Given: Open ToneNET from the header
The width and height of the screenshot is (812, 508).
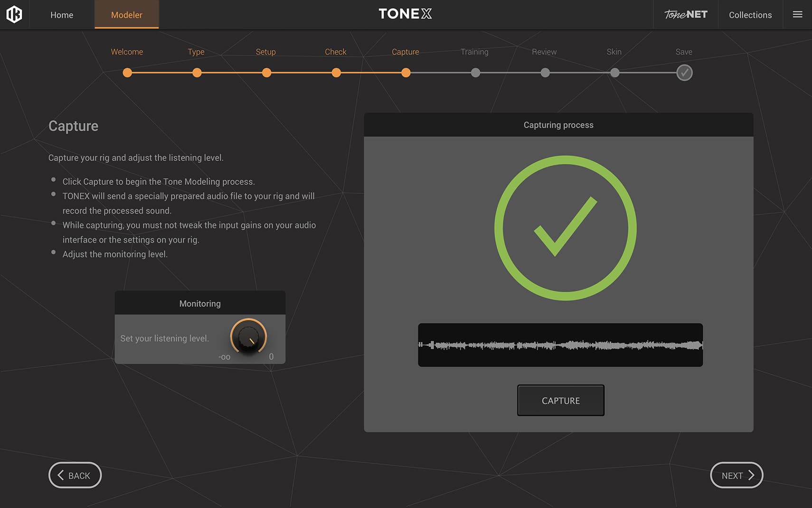Looking at the screenshot, I should [685, 15].
